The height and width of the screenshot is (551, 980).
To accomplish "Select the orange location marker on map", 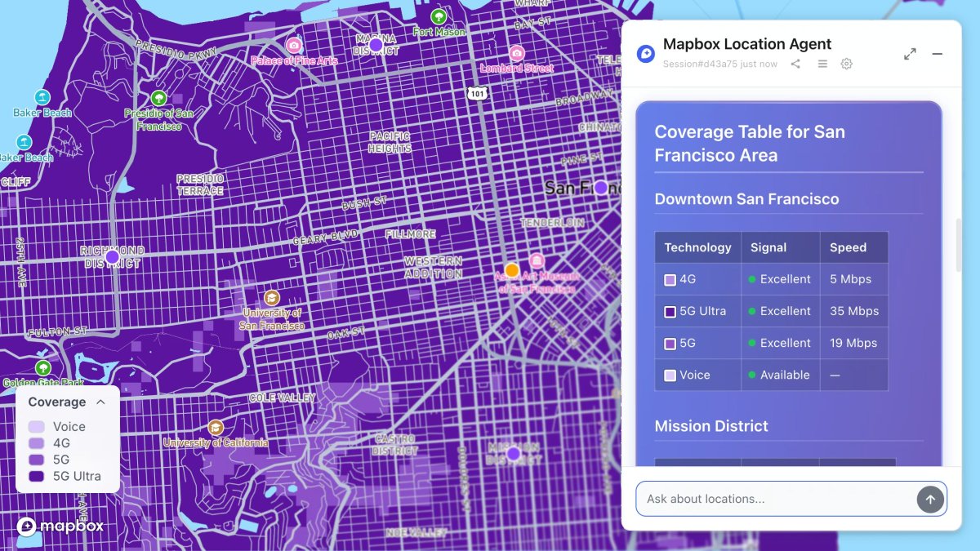I will click(x=512, y=270).
